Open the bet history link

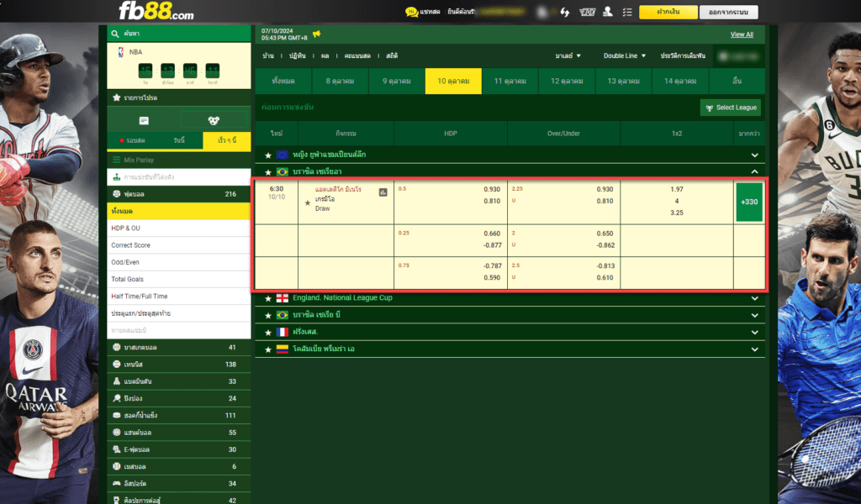click(683, 56)
